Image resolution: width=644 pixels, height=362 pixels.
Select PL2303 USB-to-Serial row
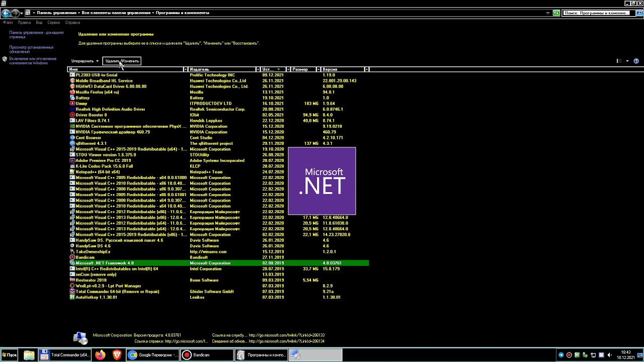[218, 75]
